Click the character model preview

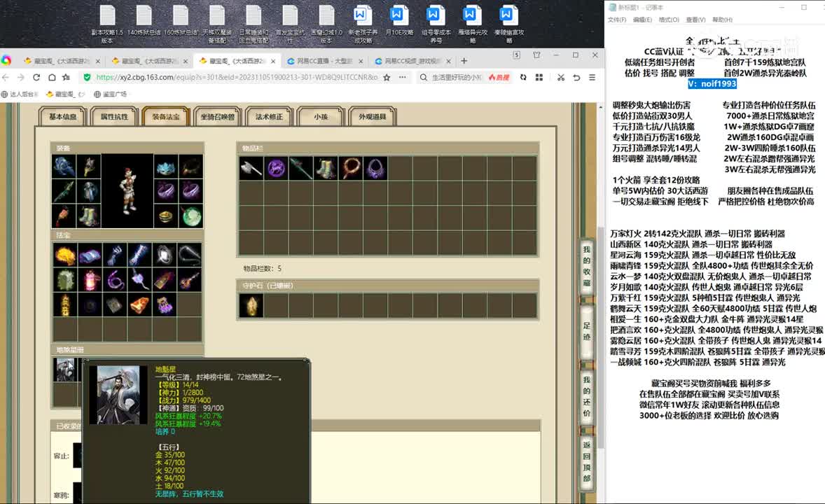(x=127, y=191)
